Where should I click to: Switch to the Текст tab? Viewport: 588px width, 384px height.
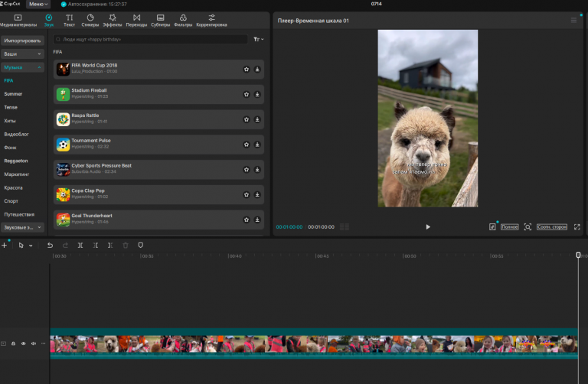coord(70,20)
